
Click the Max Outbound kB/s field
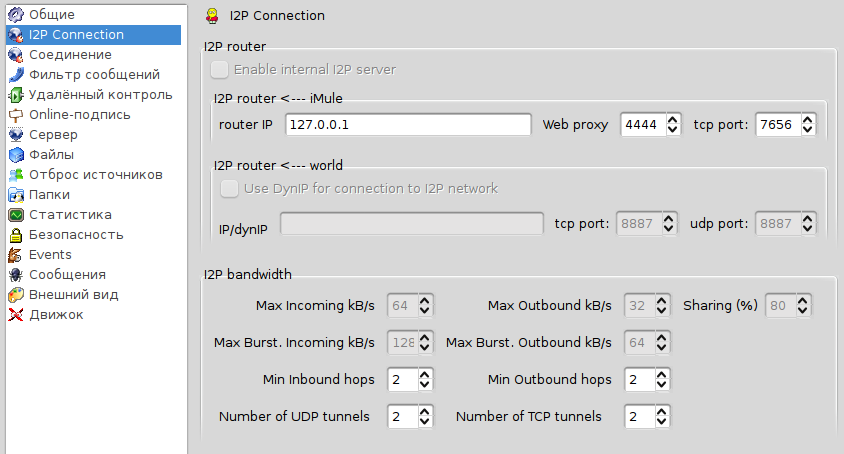pos(639,305)
